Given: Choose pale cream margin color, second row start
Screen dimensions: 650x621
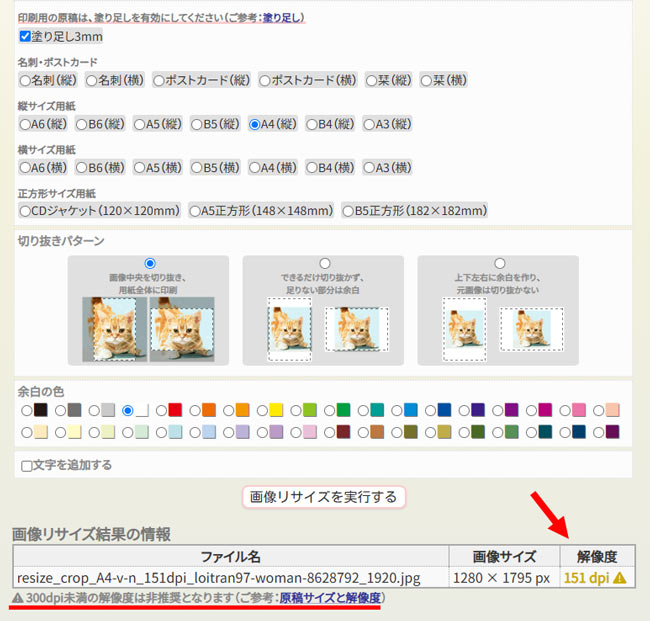Looking at the screenshot, I should click(x=27, y=433).
